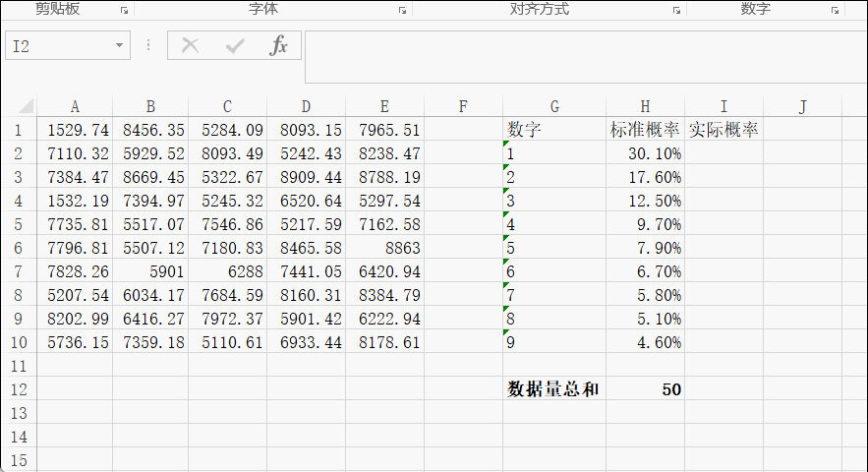This screenshot has width=868, height=472.
Task: Click cell containing 8178.61
Action: (x=384, y=342)
